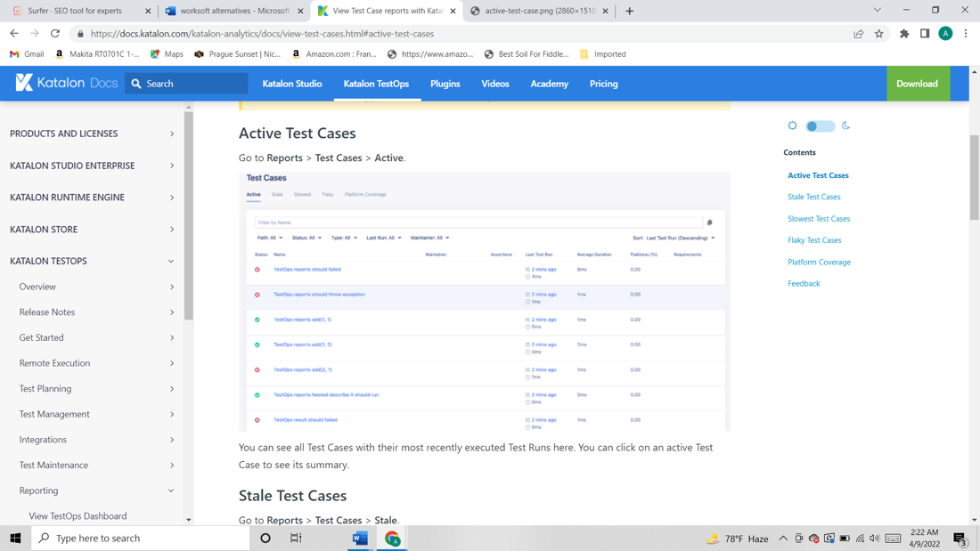Expand the Integrations sidebar item
The width and height of the screenshot is (980, 551).
96,440
